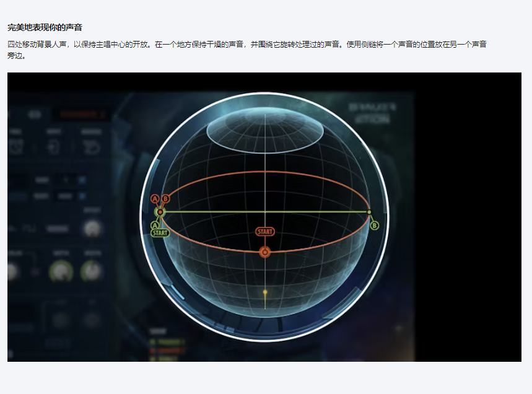Click the yellow dot on the vertical axis
The width and height of the screenshot is (532, 394).
point(265,292)
